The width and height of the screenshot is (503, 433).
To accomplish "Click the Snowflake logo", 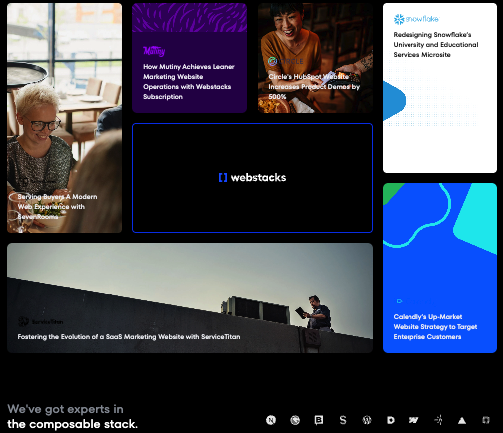I will tap(416, 19).
